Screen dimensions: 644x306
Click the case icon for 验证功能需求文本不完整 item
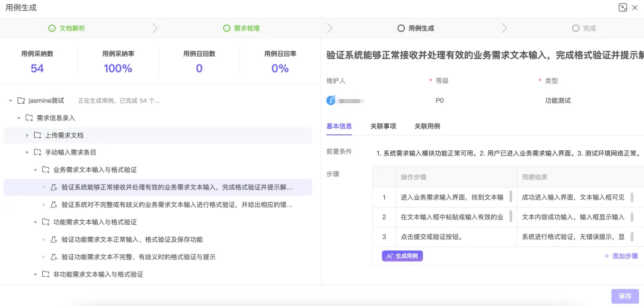(54, 257)
